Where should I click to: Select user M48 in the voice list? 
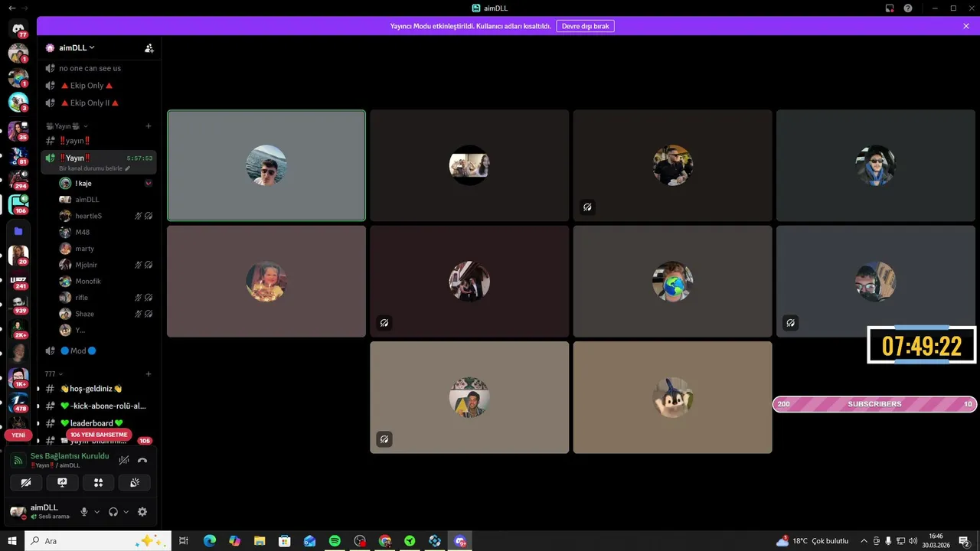[x=106, y=232]
